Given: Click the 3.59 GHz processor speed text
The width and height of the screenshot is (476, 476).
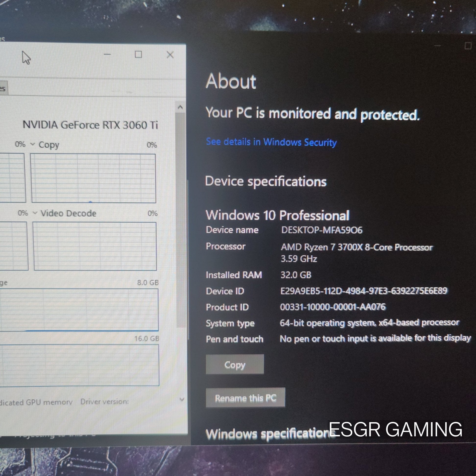Looking at the screenshot, I should (299, 259).
